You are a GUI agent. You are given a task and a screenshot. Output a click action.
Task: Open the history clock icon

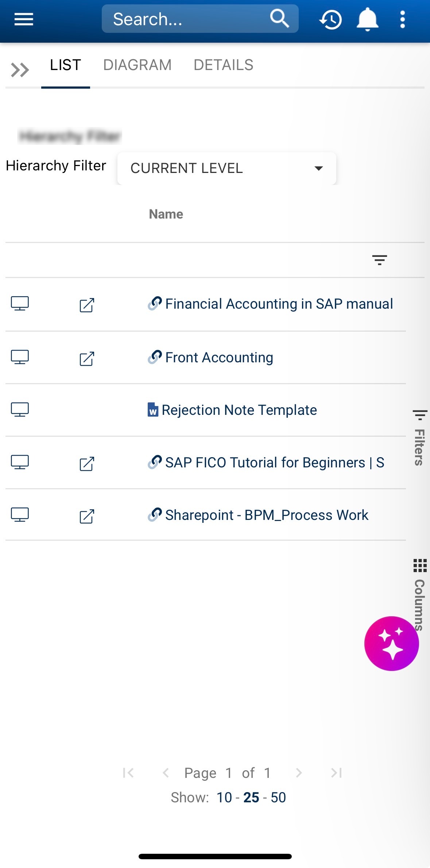point(331,20)
